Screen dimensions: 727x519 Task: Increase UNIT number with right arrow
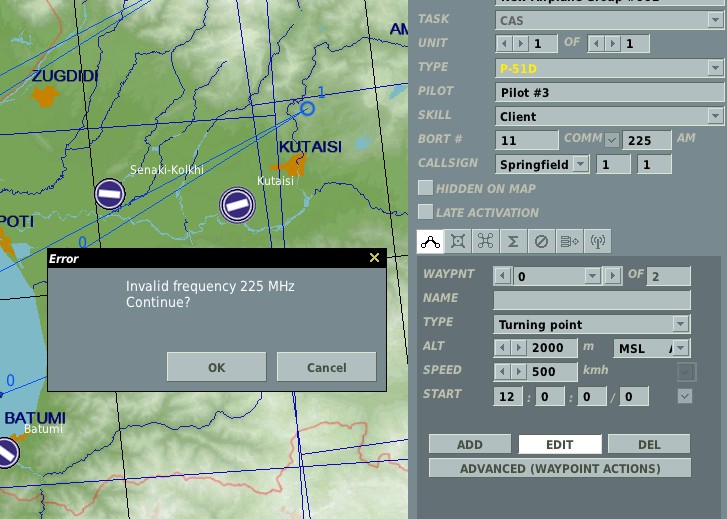(x=520, y=44)
